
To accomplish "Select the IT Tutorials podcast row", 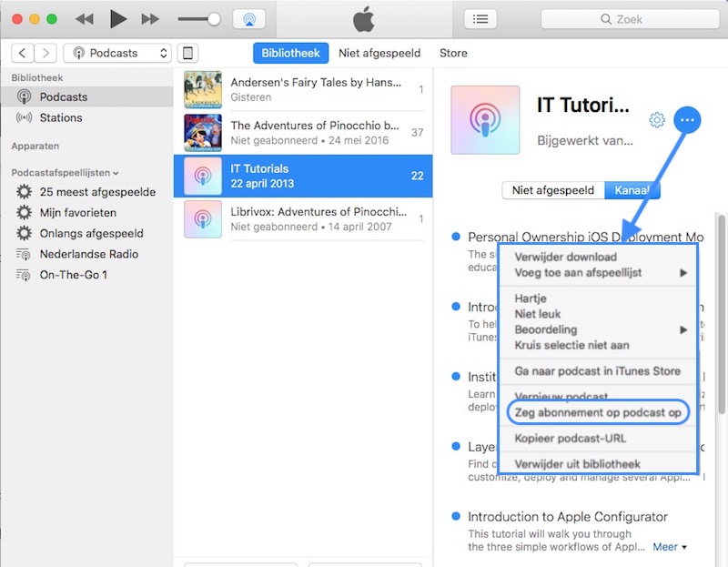I will pos(303,176).
